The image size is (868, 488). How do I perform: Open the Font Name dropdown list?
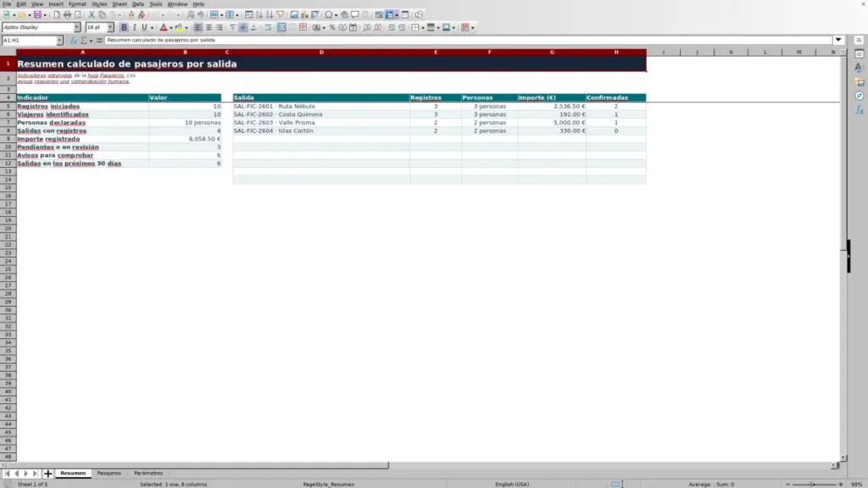77,27
